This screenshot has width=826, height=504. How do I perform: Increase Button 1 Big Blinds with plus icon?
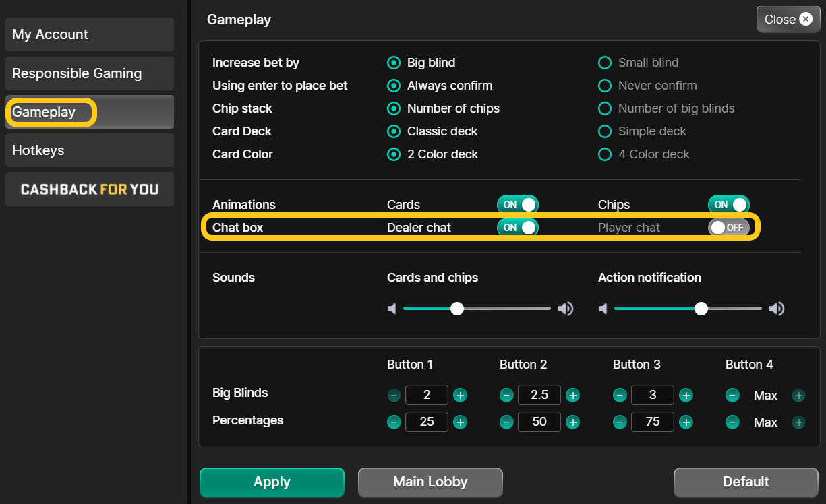click(460, 396)
